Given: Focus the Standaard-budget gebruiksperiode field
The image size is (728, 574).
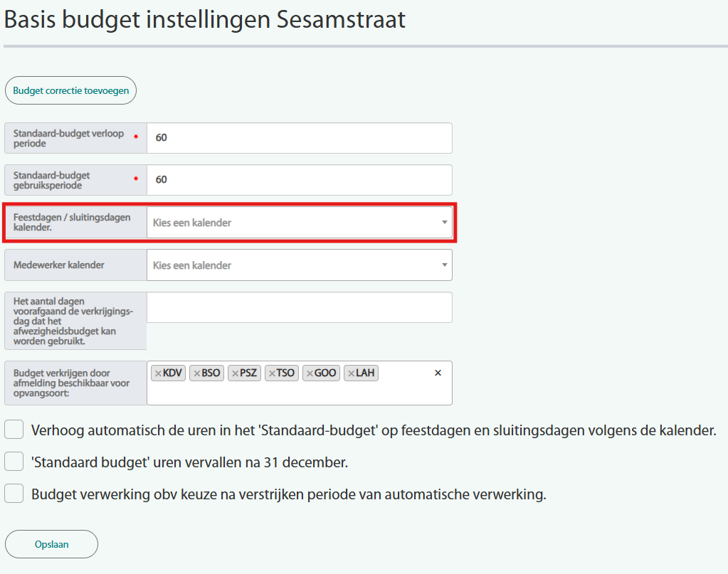Looking at the screenshot, I should pyautogui.click(x=299, y=180).
